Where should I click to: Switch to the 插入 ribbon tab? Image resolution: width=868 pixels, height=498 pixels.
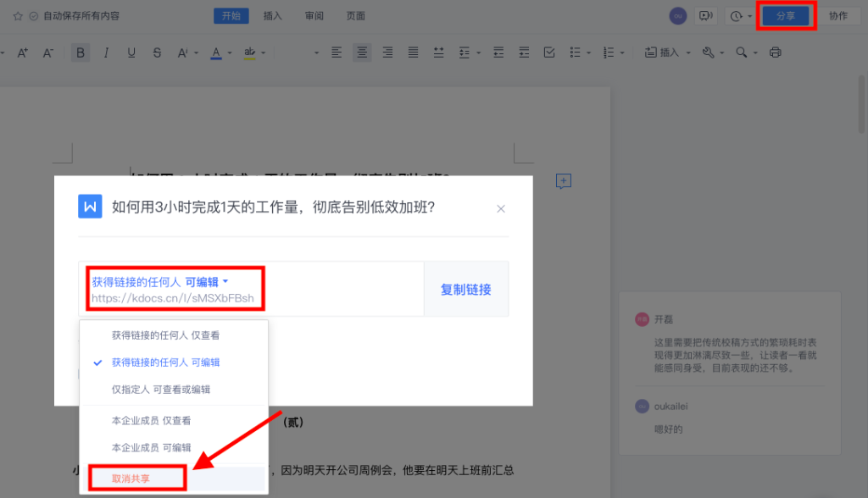click(272, 14)
